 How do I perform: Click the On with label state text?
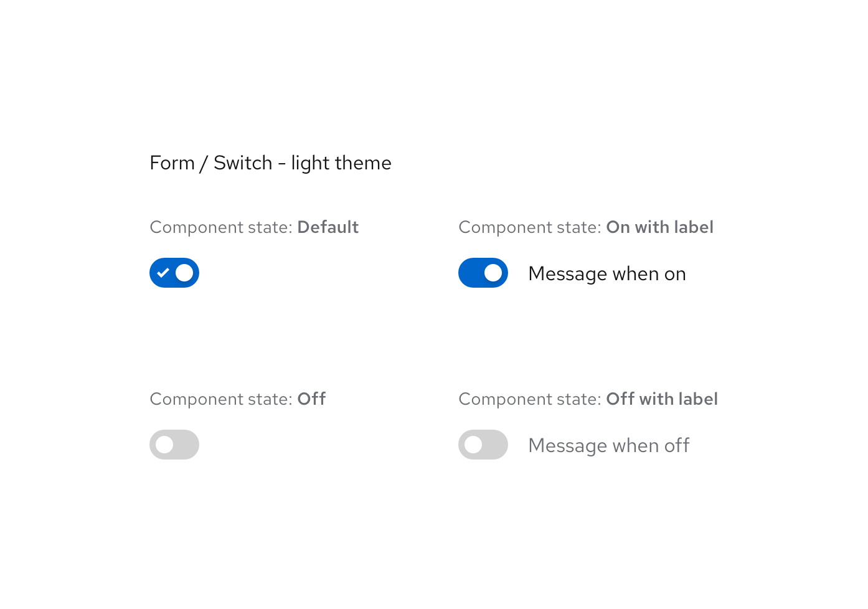tap(659, 227)
